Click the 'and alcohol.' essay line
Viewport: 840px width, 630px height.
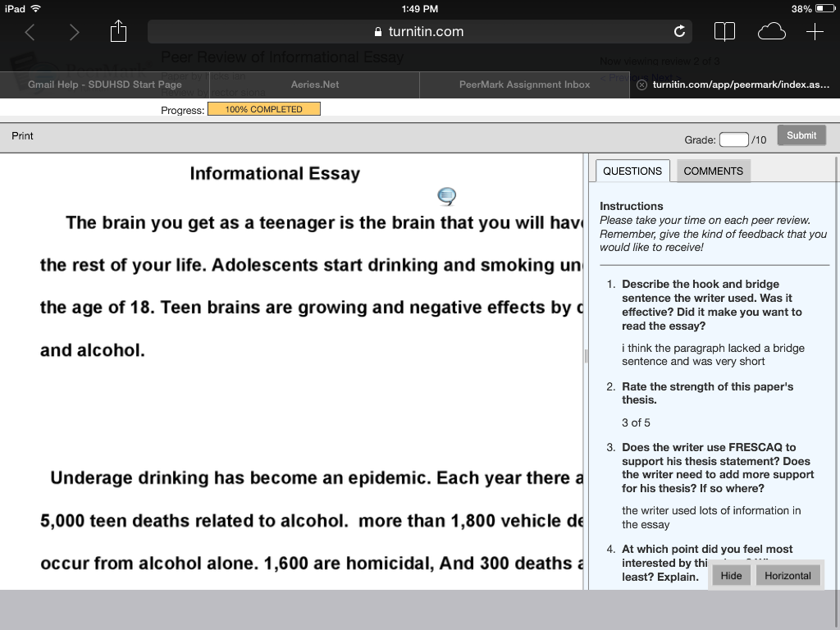92,350
